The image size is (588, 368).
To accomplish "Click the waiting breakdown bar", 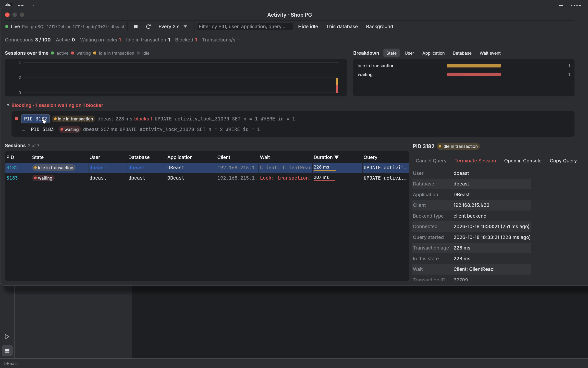I will pyautogui.click(x=474, y=74).
